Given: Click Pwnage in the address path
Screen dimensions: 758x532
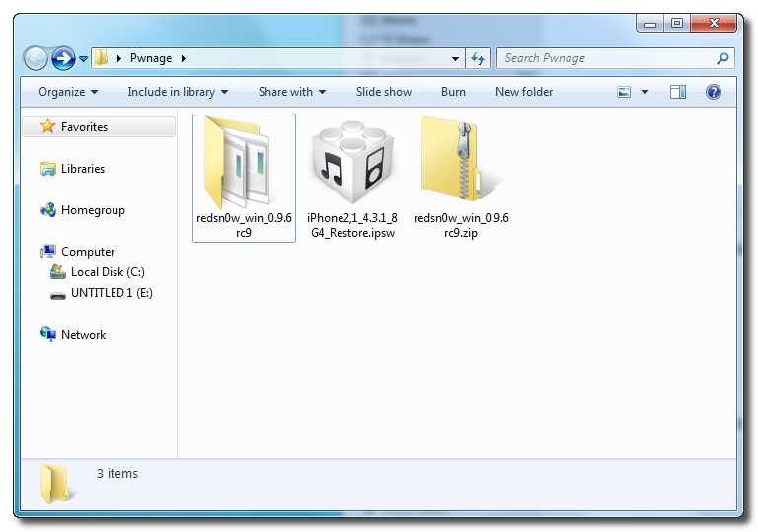Looking at the screenshot, I should pos(151,58).
